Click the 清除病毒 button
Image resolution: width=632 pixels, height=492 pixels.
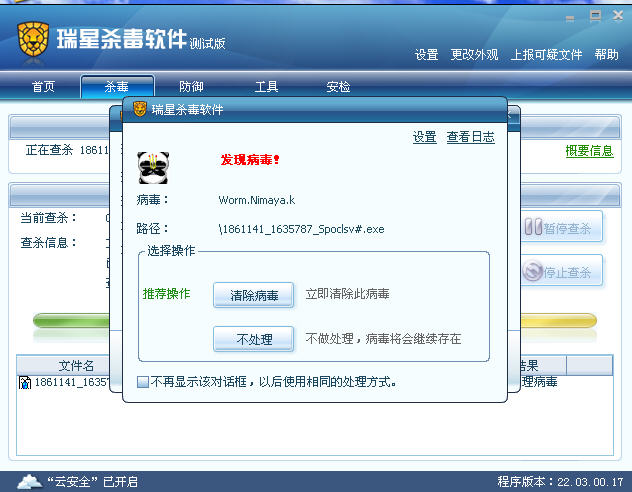(254, 295)
